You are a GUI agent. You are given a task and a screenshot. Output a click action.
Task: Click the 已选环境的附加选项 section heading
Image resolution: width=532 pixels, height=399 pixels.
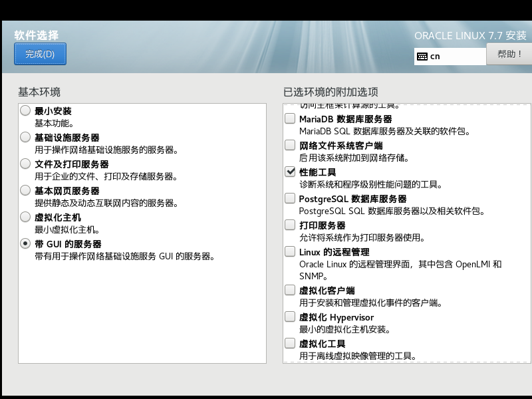(331, 92)
